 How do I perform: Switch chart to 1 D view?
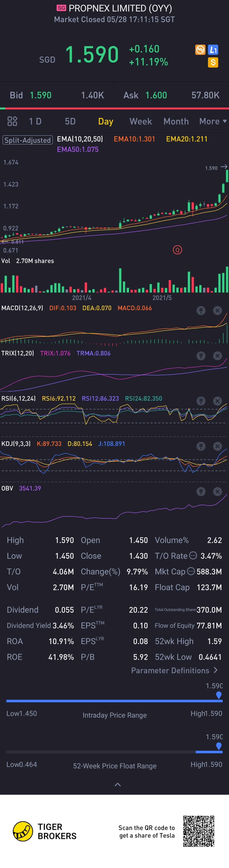click(x=35, y=121)
